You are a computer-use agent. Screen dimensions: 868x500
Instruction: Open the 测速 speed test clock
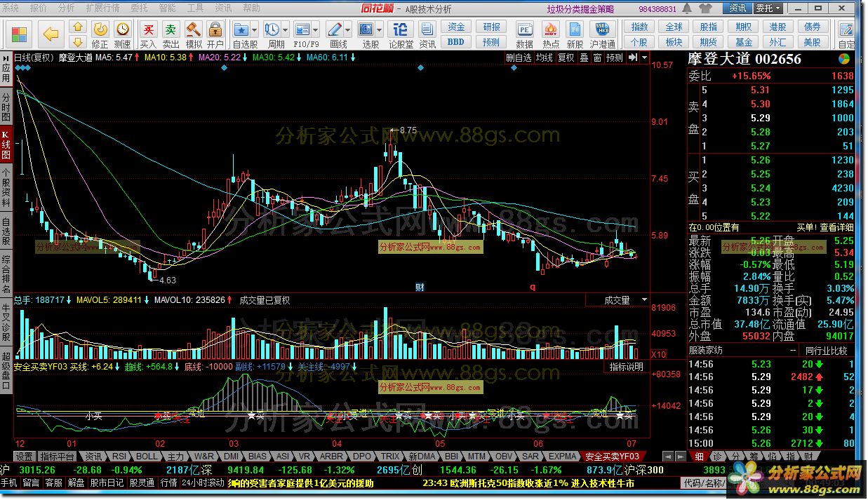pyautogui.click(x=122, y=34)
